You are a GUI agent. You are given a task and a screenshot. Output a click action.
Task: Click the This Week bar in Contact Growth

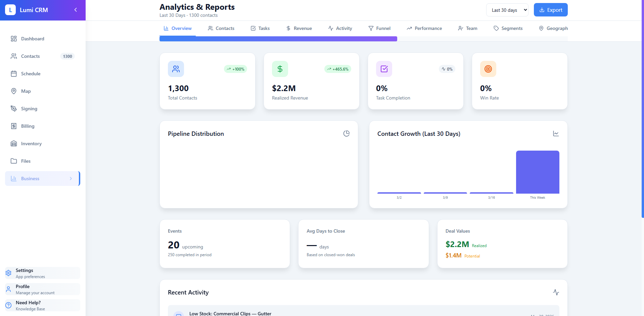tap(537, 172)
